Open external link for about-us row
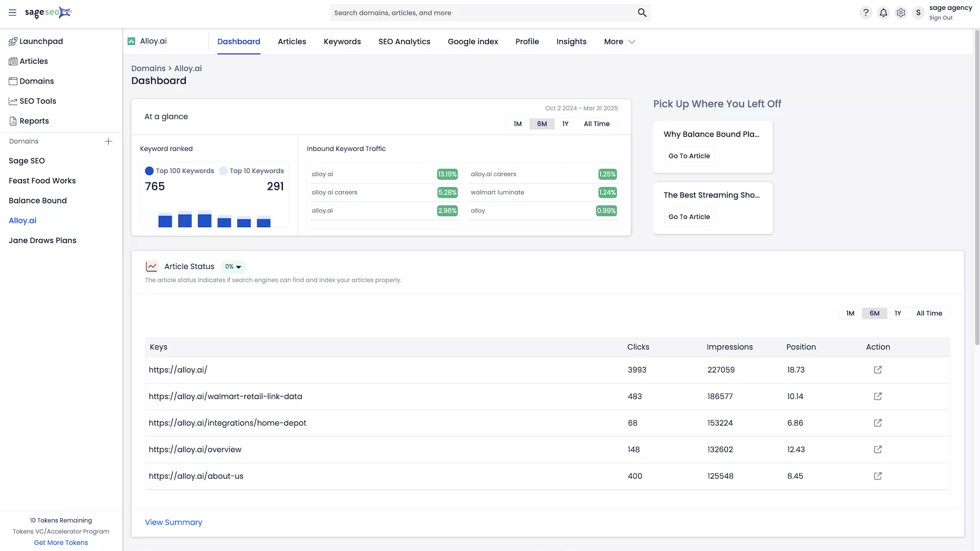The height and width of the screenshot is (551, 980). coord(877,476)
